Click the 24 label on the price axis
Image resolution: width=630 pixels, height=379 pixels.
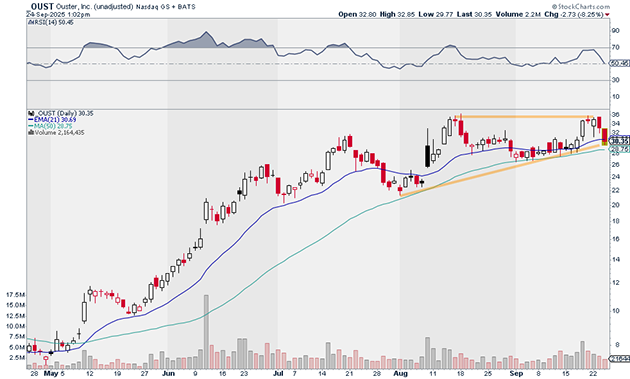(615, 176)
